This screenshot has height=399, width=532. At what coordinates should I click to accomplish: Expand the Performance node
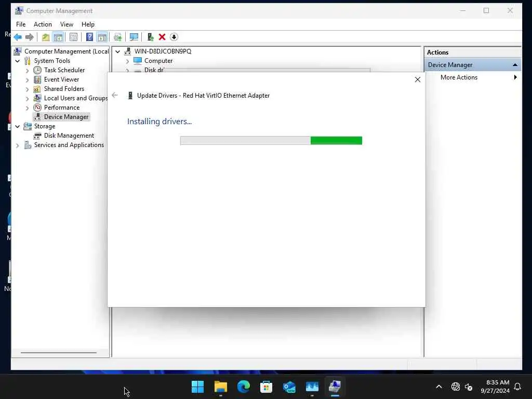[27, 108]
